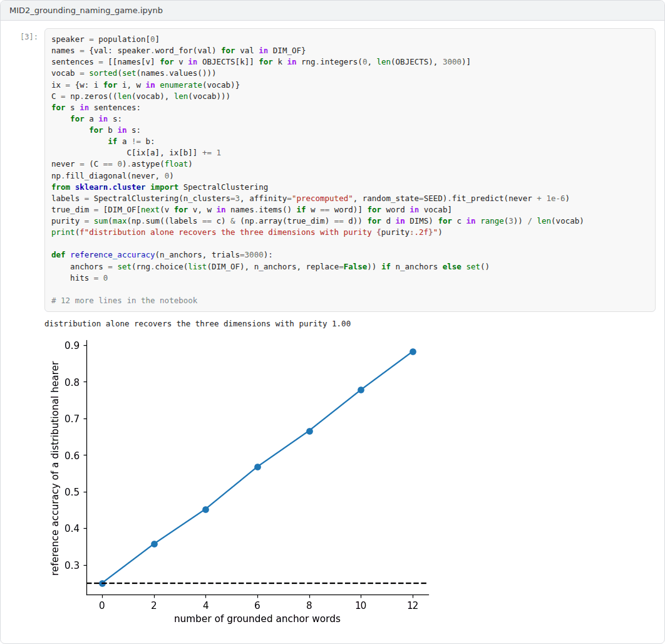Screen dimensions: 665x644
Task: Click the MID2_grounding_naming_game.ipynb file title
Action: (x=86, y=10)
